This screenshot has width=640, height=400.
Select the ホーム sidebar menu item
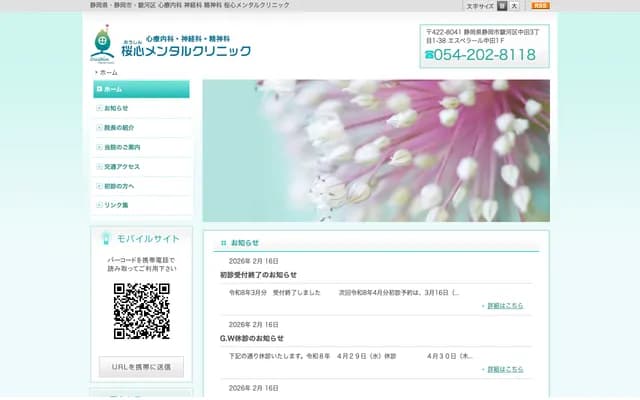141,89
